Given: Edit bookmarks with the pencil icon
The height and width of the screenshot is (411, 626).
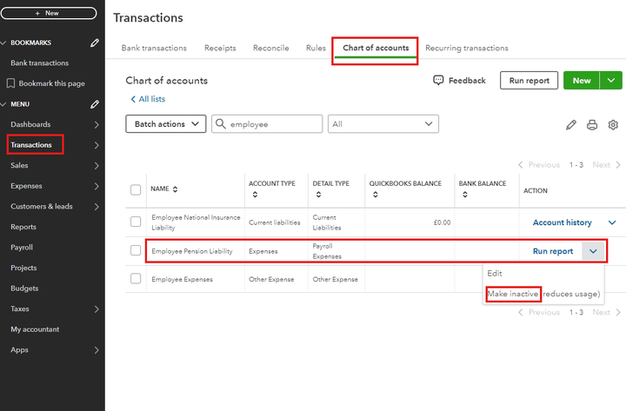Looking at the screenshot, I should tap(94, 43).
